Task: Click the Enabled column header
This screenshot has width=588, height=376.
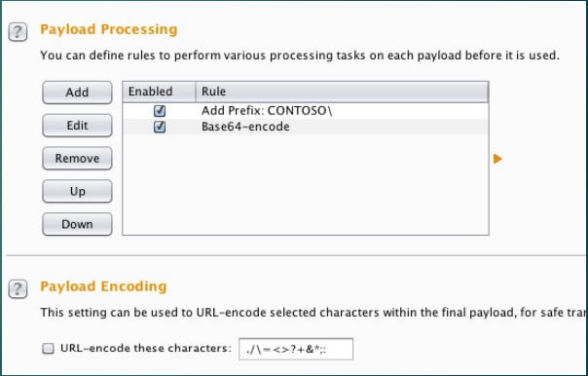Action: click(159, 92)
